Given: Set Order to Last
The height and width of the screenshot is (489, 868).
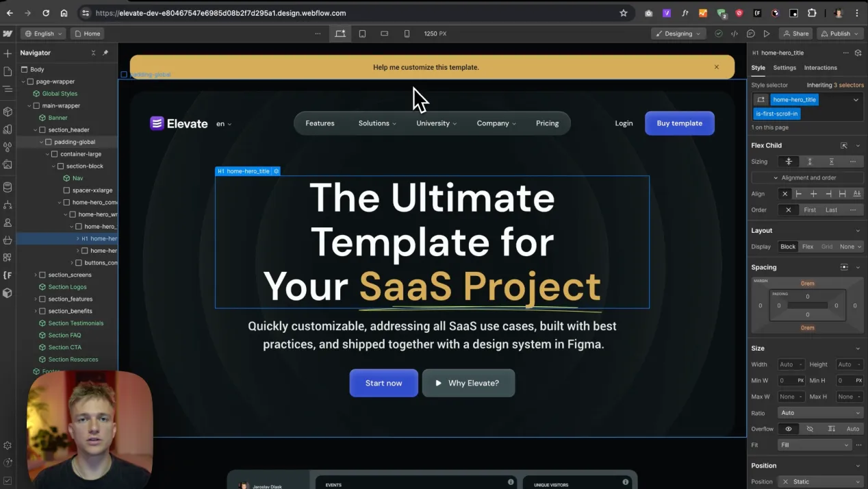Looking at the screenshot, I should 831,210.
